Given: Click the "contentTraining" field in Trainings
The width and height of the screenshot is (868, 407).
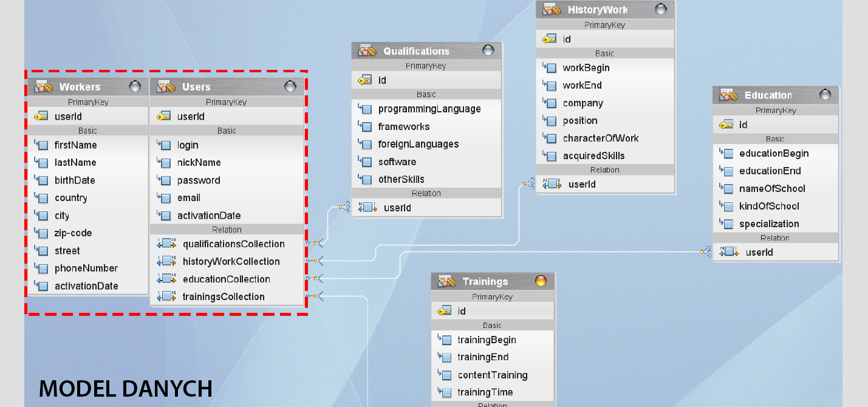Looking at the screenshot, I should point(493,375).
